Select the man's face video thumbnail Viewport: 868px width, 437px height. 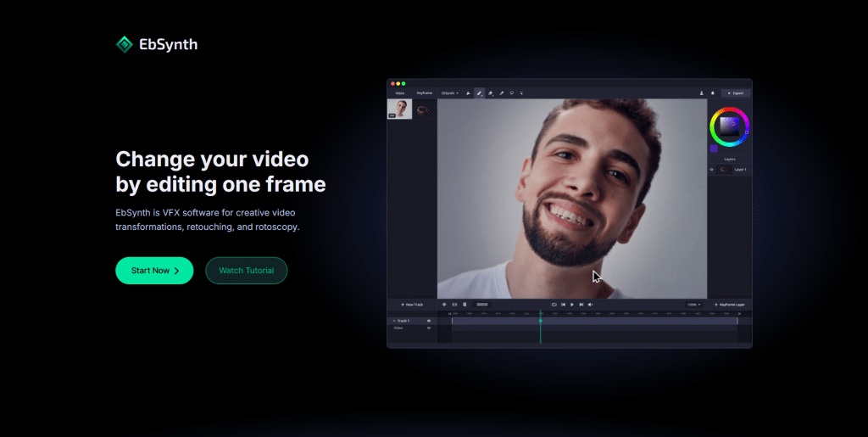[x=400, y=109]
